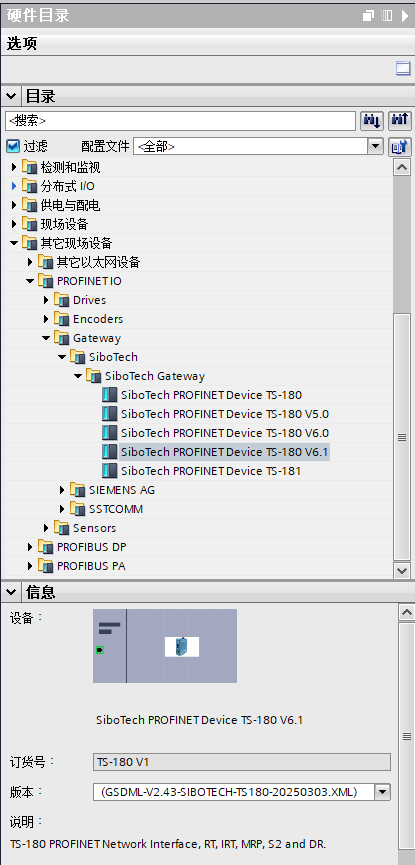Collapse the hardware catalog with arrow icon
Screen dimensions: 415x865
(x=405, y=15)
